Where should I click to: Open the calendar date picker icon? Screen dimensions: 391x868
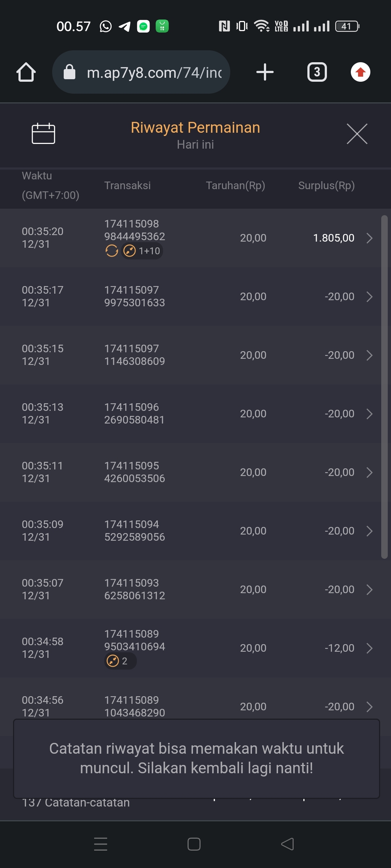43,133
